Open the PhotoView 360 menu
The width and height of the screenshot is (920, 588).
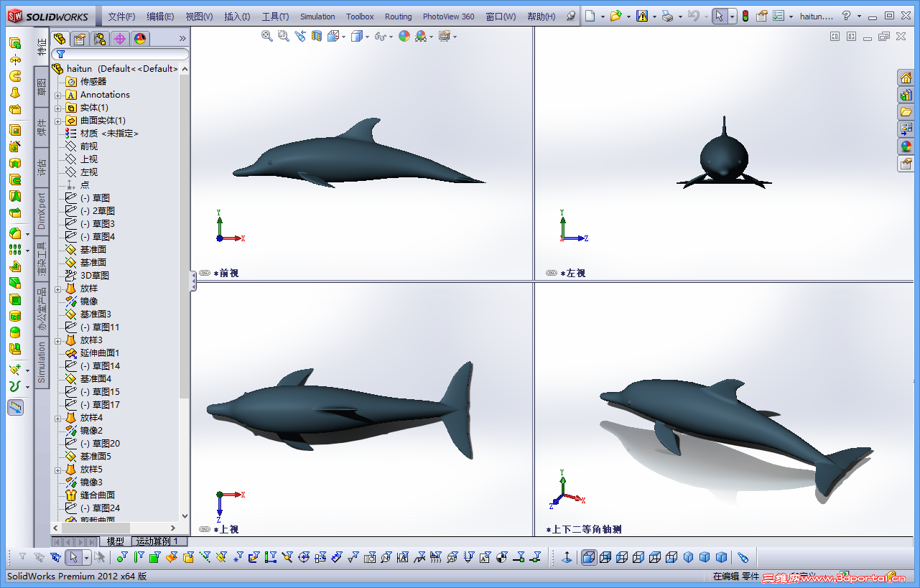[448, 17]
